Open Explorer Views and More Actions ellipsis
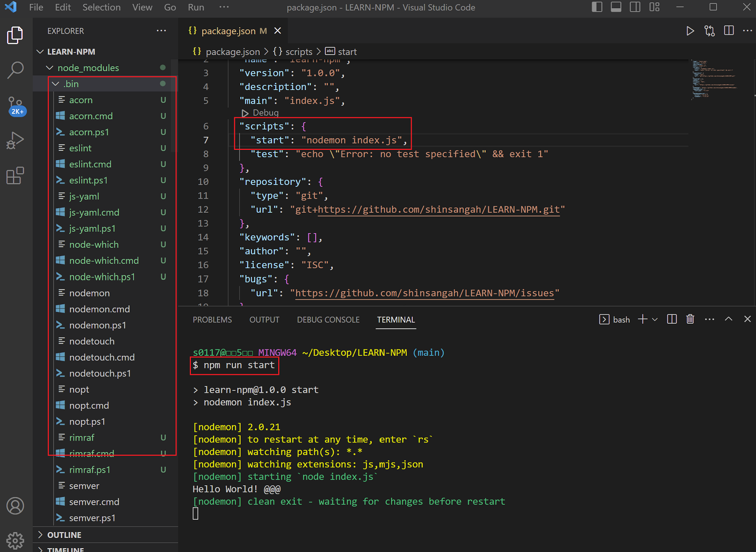 pyautogui.click(x=161, y=31)
